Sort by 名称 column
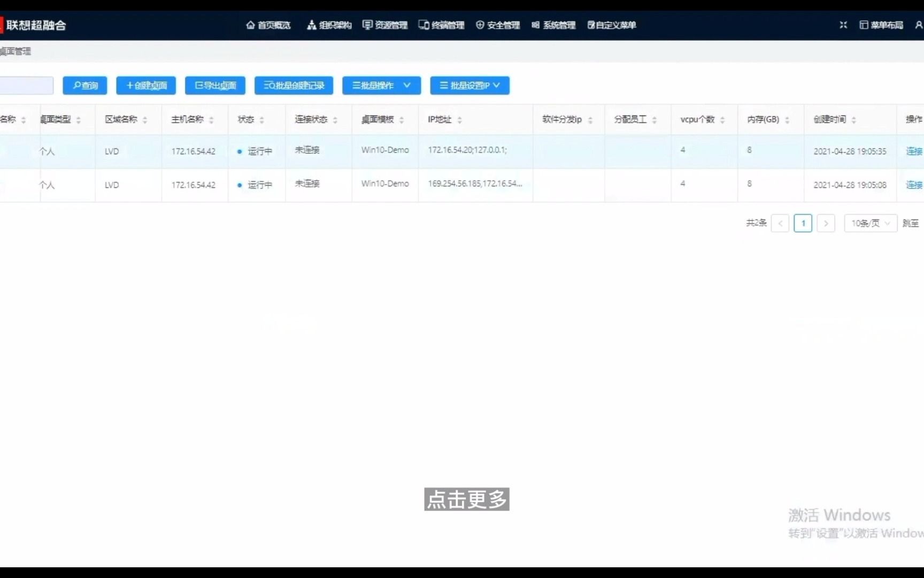Viewport: 924px width, 578px height. (x=23, y=120)
